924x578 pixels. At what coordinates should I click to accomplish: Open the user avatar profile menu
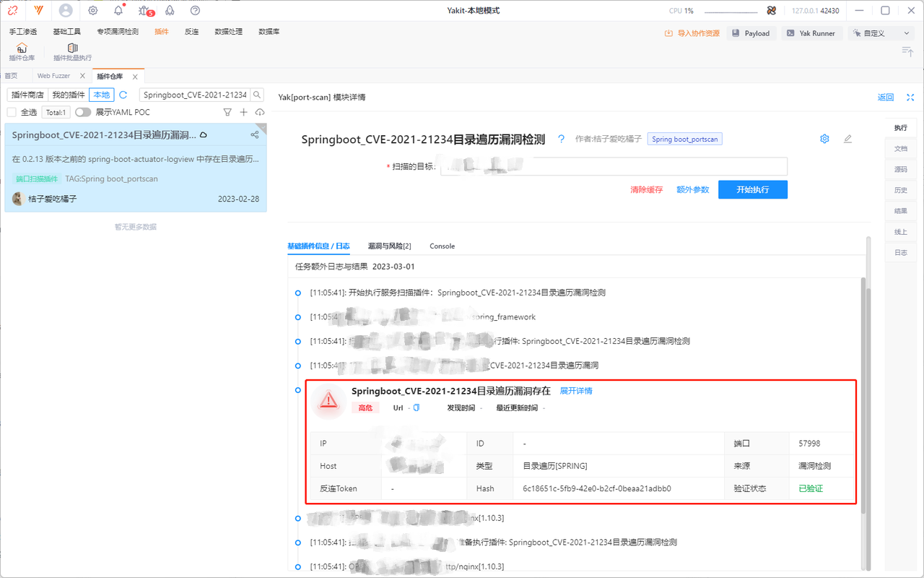(x=66, y=11)
